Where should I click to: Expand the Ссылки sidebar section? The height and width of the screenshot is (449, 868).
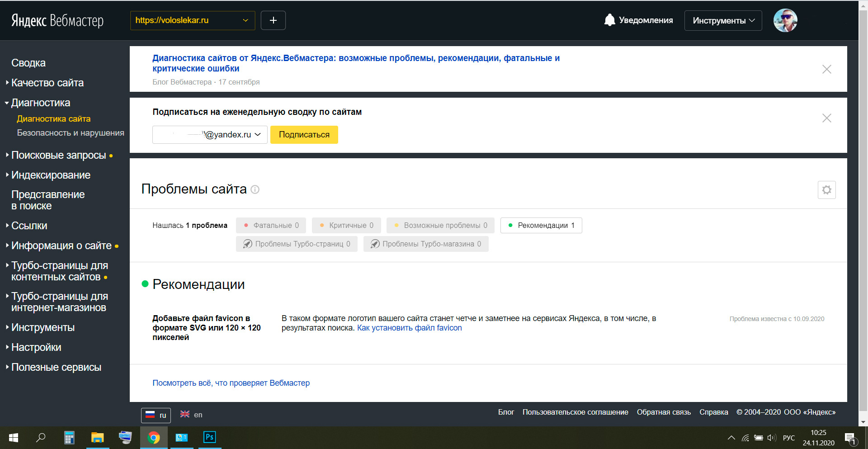click(x=29, y=226)
